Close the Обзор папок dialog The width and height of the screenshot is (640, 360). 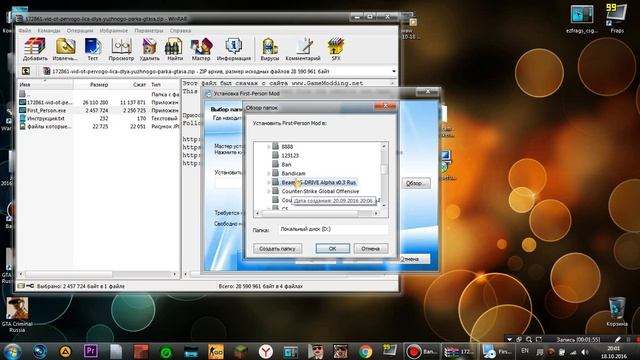click(385, 106)
